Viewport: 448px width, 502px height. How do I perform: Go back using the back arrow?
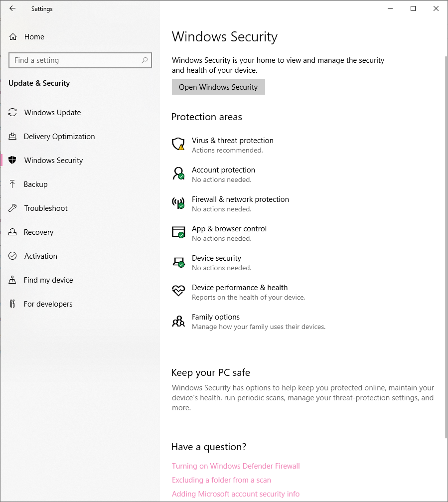click(x=12, y=8)
